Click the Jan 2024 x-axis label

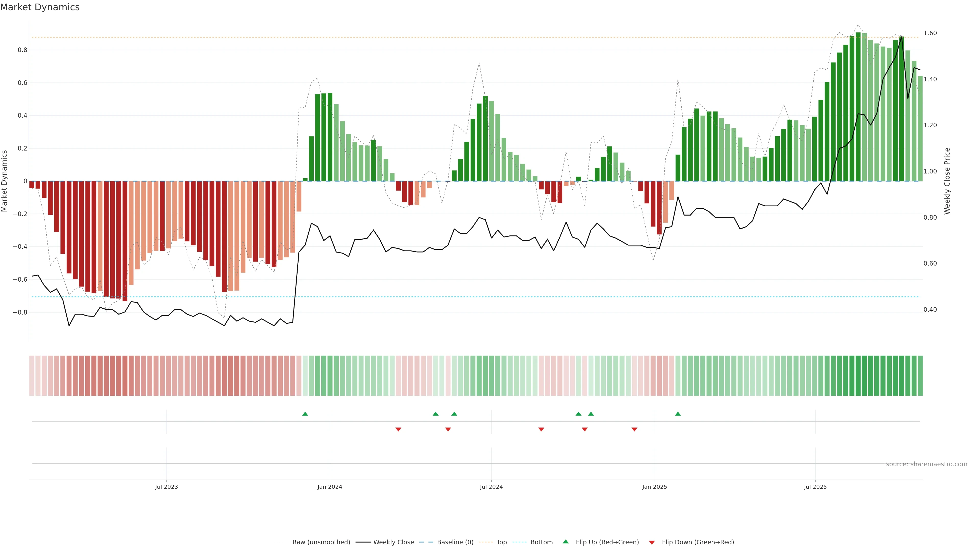click(330, 487)
